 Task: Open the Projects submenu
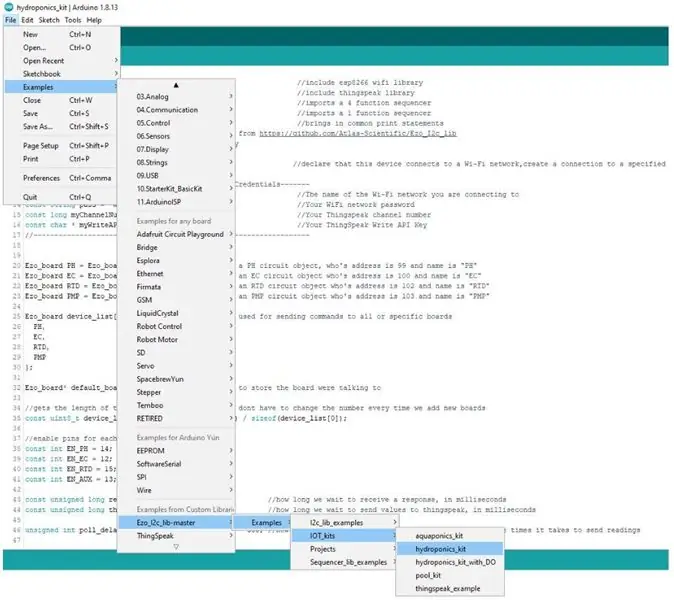click(x=345, y=549)
